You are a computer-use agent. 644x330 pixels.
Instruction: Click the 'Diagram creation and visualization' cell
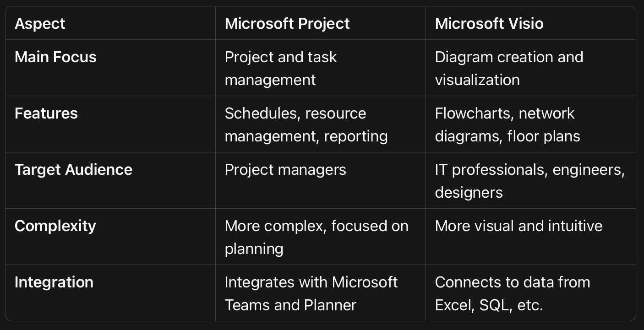click(x=509, y=68)
